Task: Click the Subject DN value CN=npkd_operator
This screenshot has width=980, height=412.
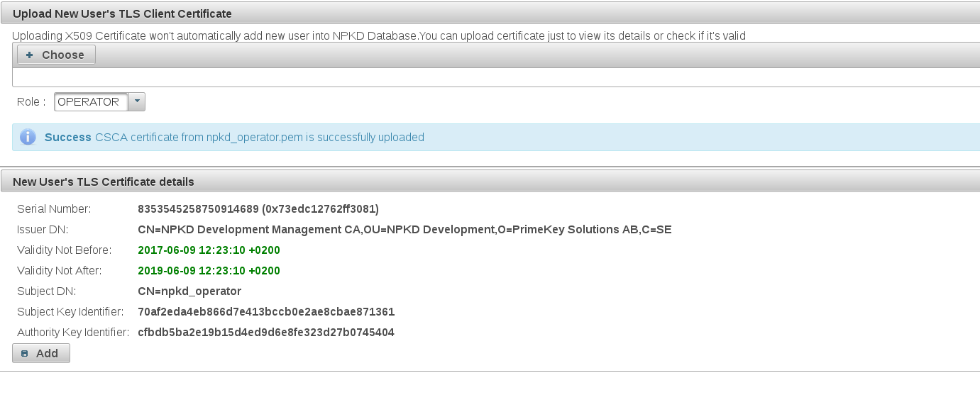Action: [x=189, y=291]
